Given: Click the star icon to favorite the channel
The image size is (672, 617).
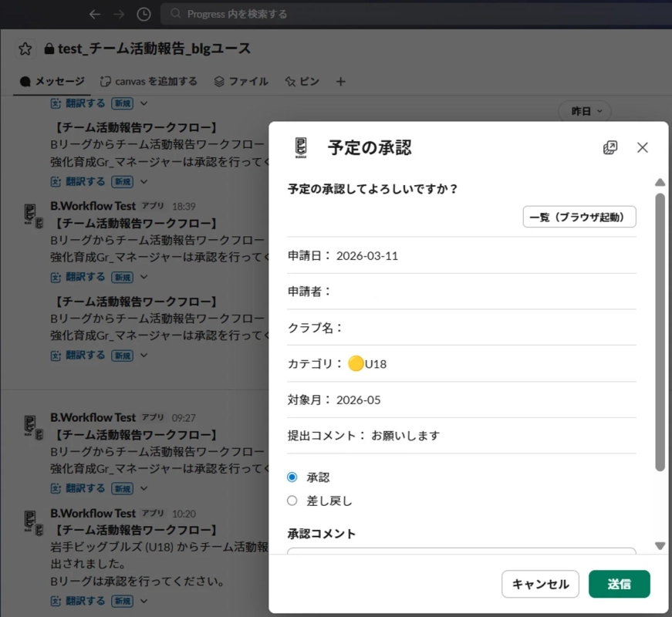Looking at the screenshot, I should tap(24, 48).
